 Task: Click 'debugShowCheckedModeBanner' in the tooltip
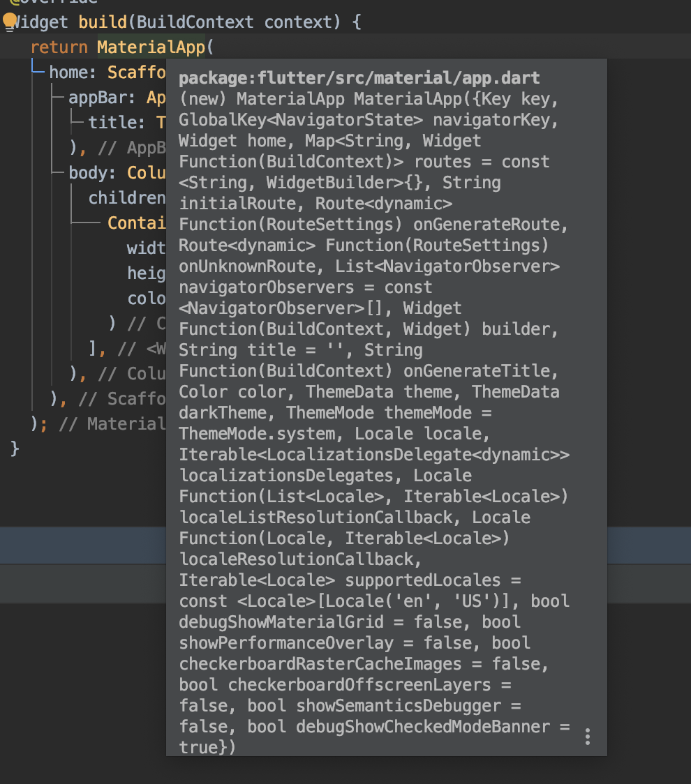[423, 727]
